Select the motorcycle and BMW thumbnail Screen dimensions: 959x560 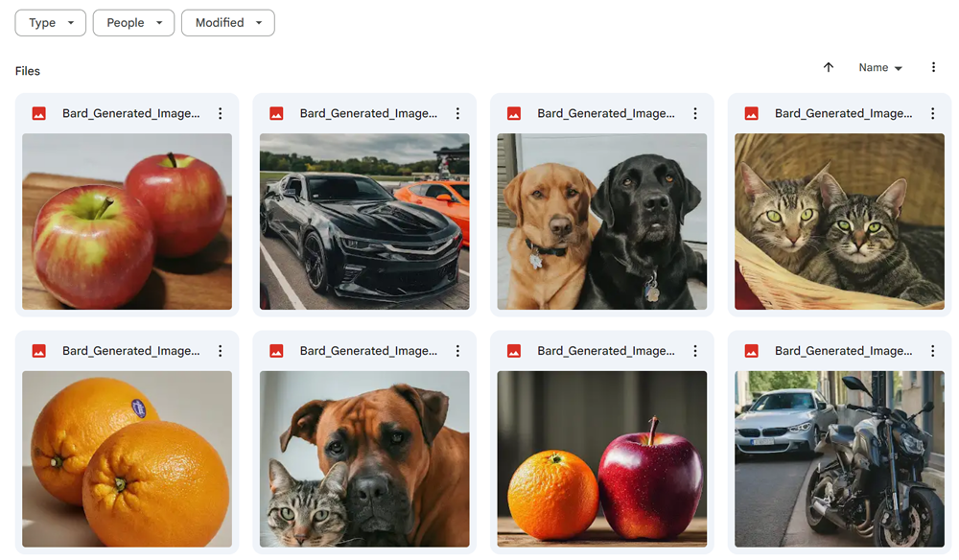[x=839, y=458]
